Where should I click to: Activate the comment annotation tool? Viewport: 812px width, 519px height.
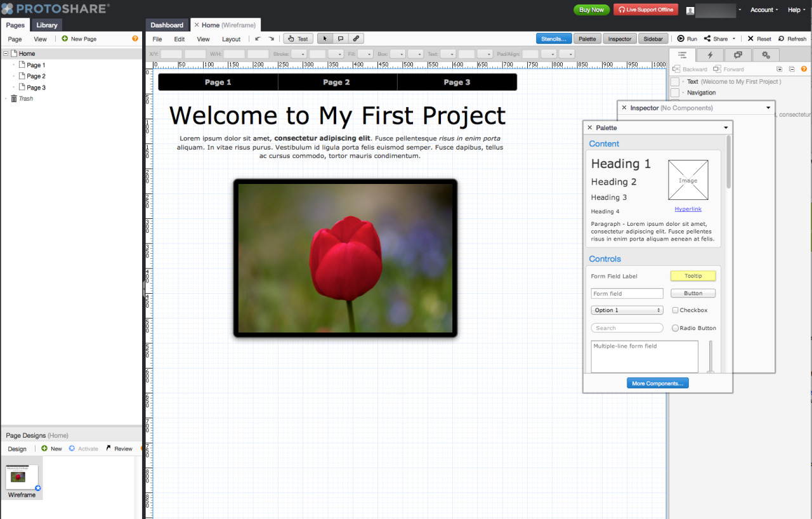pyautogui.click(x=341, y=39)
